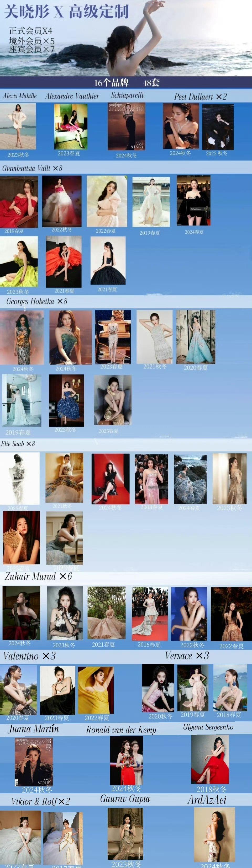Screen dimensions: 252x868
Task: Click the "Elie Saab ×8" heading
Action: pyautogui.click(x=18, y=444)
